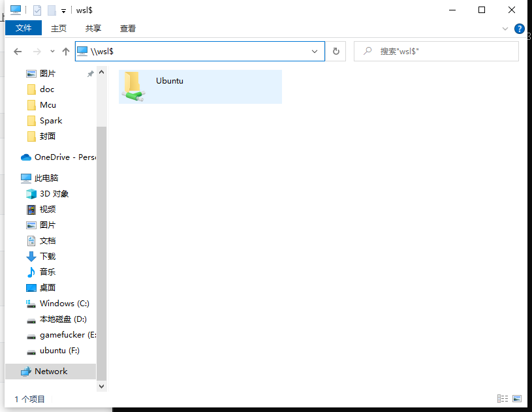Click the navigation pane scrollbar thumb
The height and width of the screenshot is (412, 532).
tap(101, 253)
